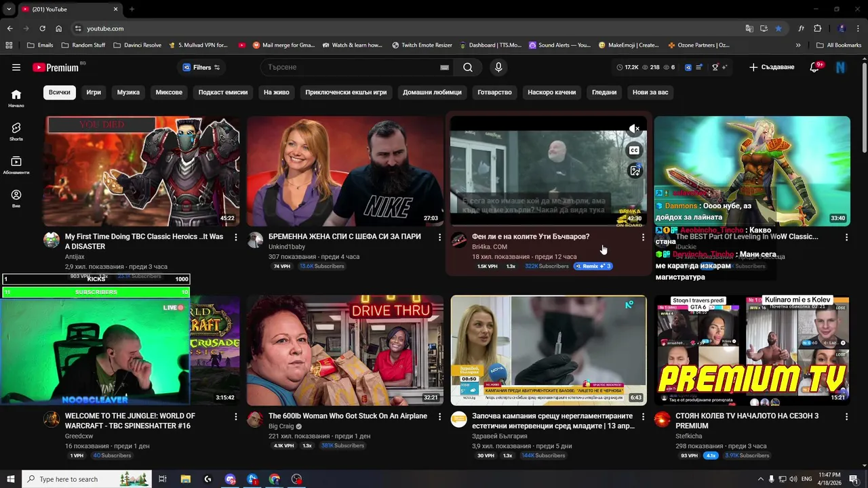The height and width of the screenshot is (488, 868).
Task: Open the Вие (You) sidebar page
Action: 16,198
